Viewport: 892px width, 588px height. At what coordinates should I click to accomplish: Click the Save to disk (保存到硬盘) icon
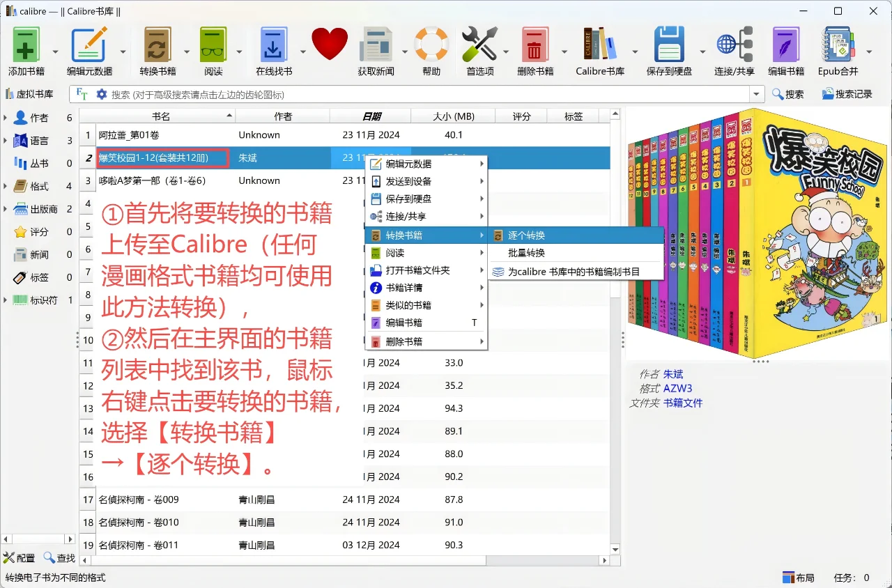[x=669, y=45]
